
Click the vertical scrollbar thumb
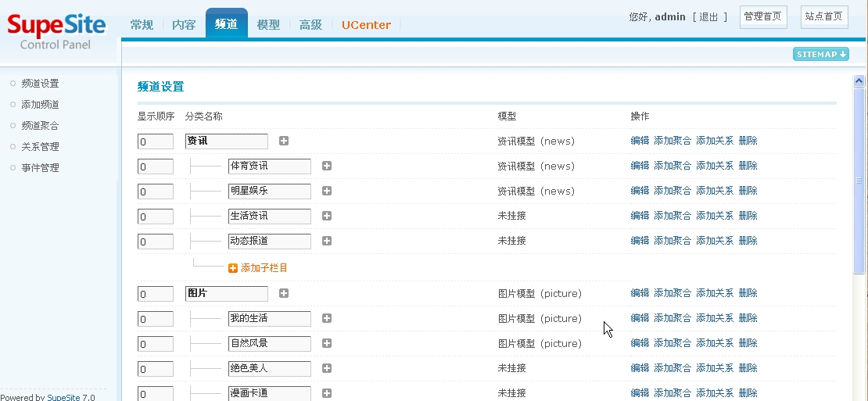pyautogui.click(x=859, y=181)
